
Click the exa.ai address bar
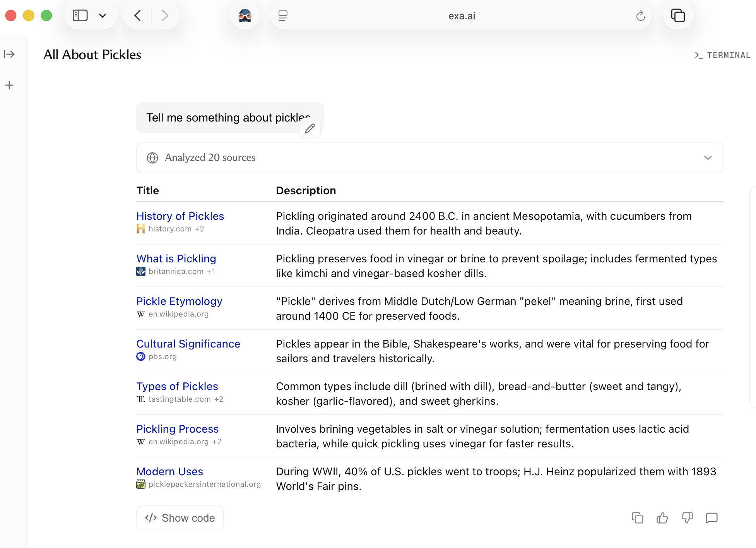click(x=461, y=16)
